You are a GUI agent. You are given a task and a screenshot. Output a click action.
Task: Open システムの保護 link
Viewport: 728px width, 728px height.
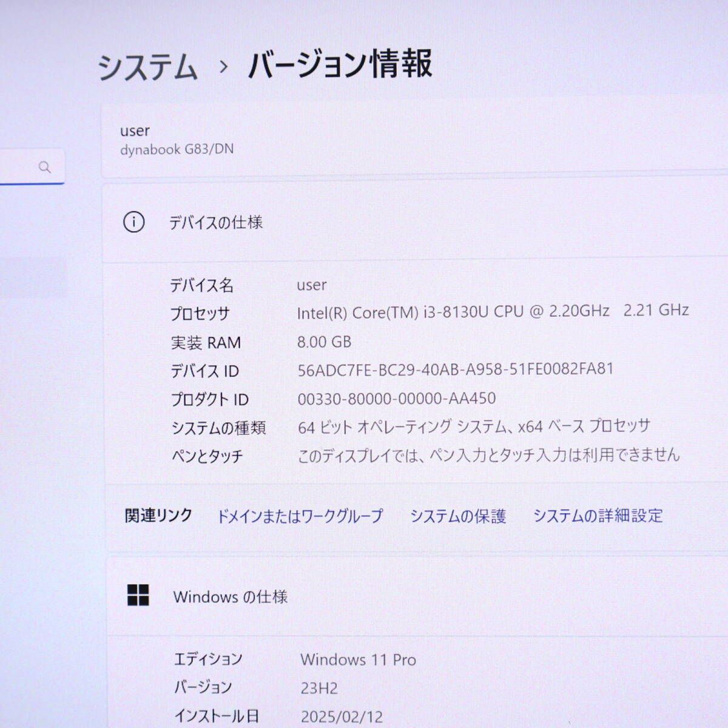coord(458,516)
